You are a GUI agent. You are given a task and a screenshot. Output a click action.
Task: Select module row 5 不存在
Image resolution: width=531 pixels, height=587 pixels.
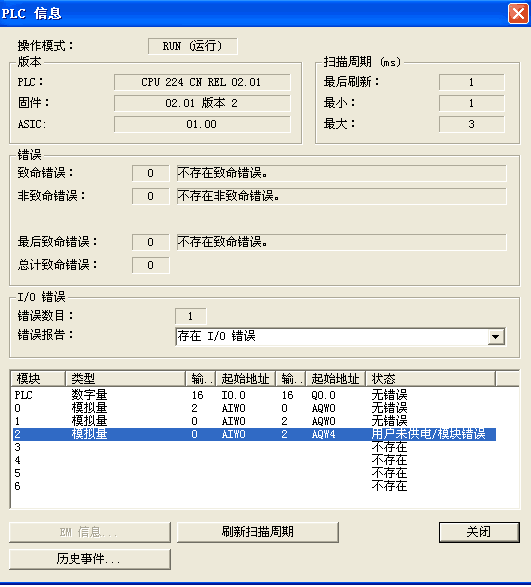pos(255,473)
